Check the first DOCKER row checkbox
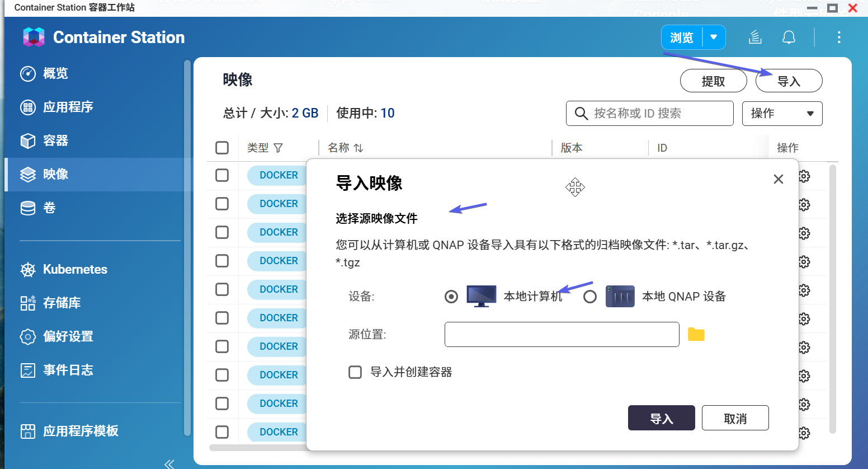Image resolution: width=868 pixels, height=469 pixels. (222, 175)
